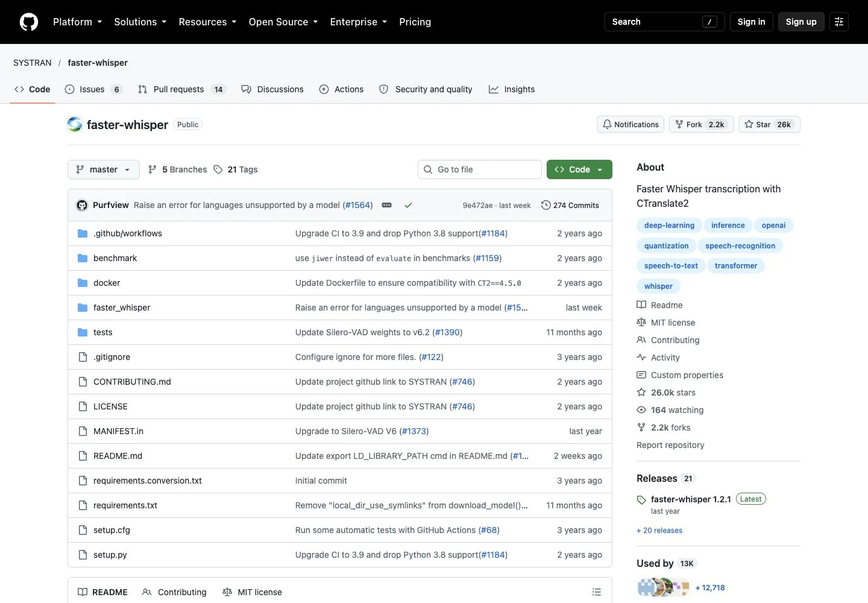Image resolution: width=868 pixels, height=603 pixels.
Task: Go to the Discussions tab
Action: pos(272,89)
